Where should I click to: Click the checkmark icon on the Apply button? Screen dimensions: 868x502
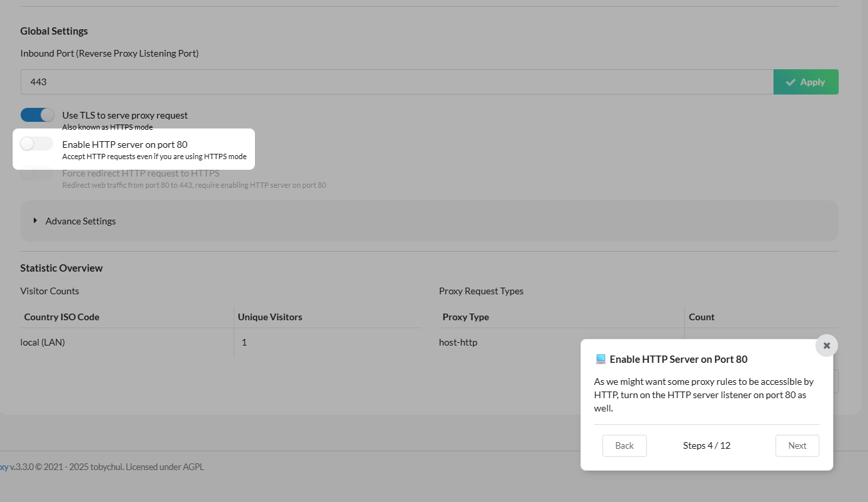(791, 82)
